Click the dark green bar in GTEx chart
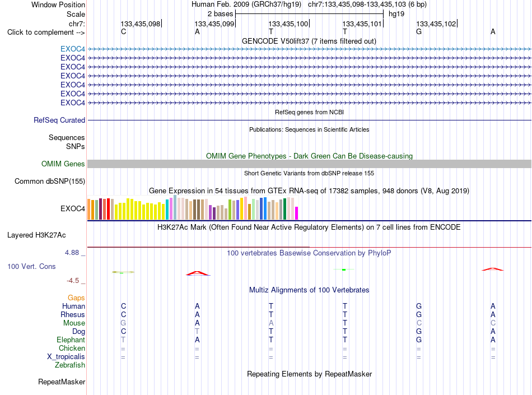The height and width of the screenshot is (395, 532). (284, 209)
